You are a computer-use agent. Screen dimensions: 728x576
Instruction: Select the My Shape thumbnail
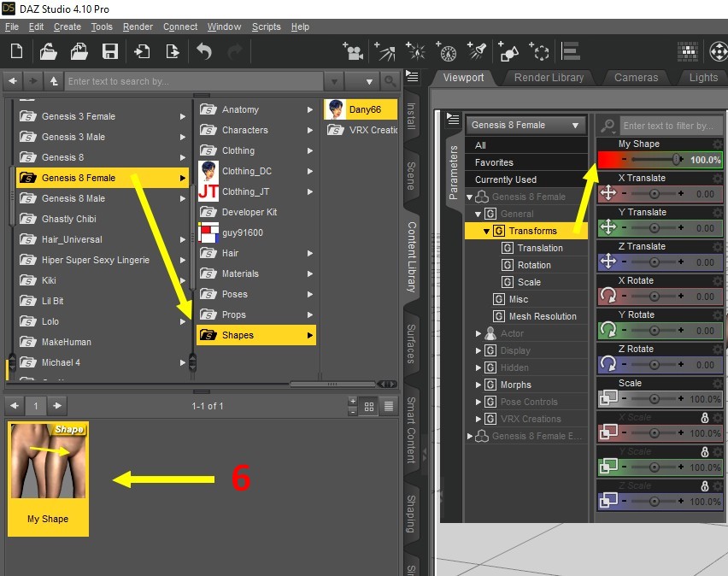(x=49, y=479)
